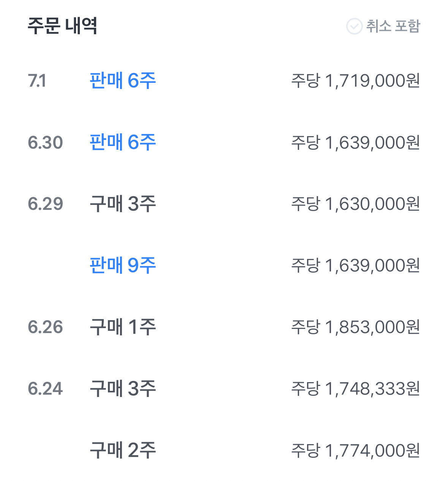Click 주당 1,639,000원 on 판매 9주 row

355,265
